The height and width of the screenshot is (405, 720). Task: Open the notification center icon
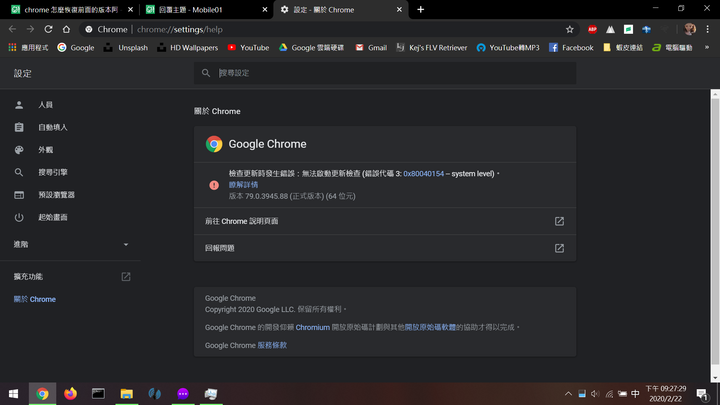point(702,394)
